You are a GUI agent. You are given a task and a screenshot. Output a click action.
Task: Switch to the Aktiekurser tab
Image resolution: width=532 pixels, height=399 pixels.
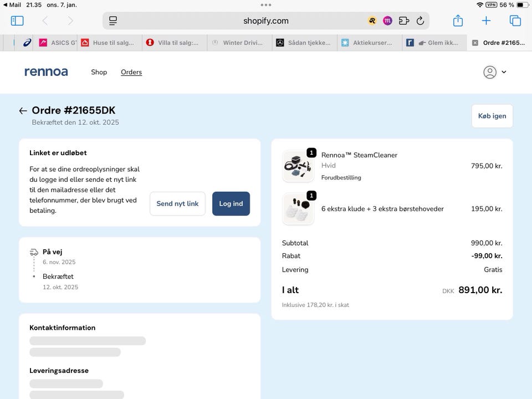click(370, 43)
